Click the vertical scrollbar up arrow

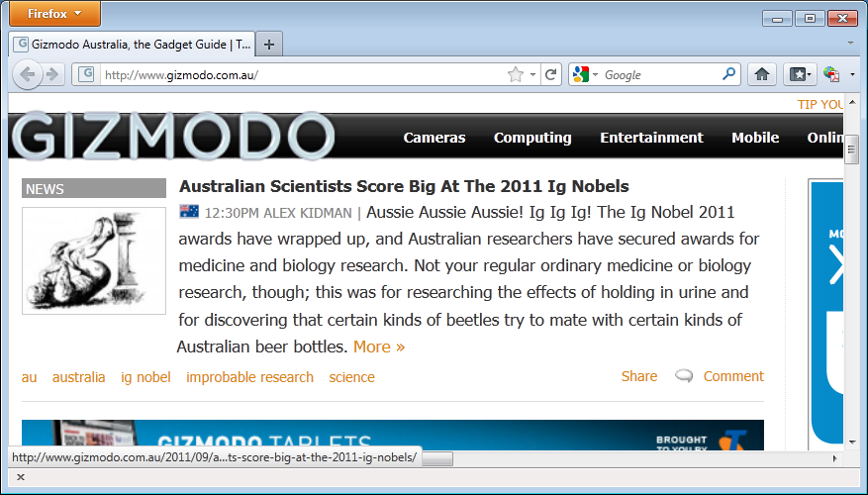pyautogui.click(x=852, y=103)
